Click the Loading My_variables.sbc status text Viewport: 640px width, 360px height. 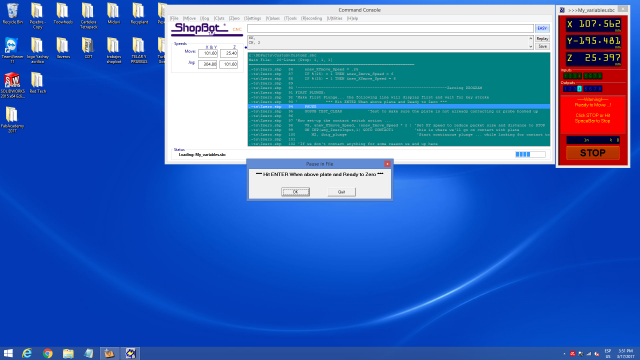click(x=202, y=155)
